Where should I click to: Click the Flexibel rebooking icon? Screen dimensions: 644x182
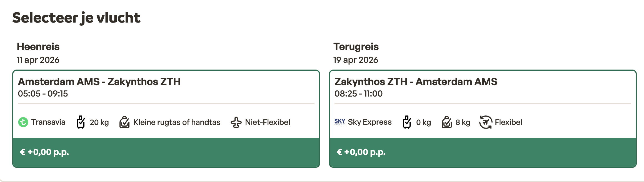(x=485, y=122)
